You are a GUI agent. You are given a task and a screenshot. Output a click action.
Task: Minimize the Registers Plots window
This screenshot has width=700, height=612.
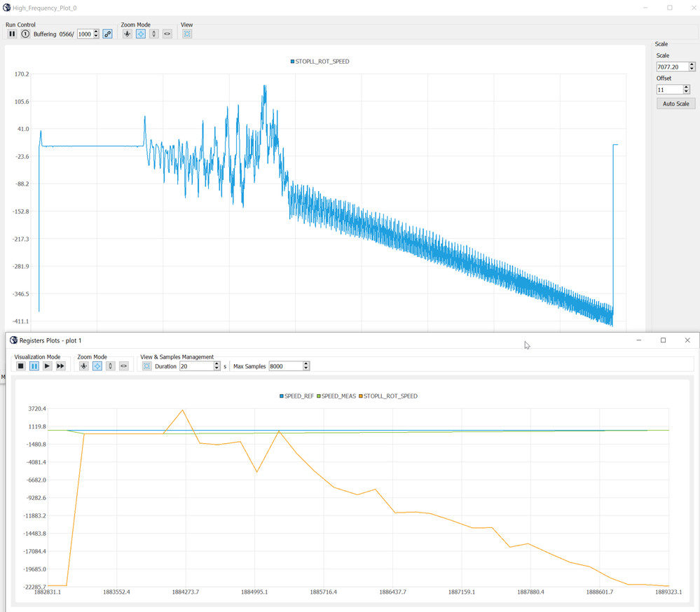tap(639, 340)
